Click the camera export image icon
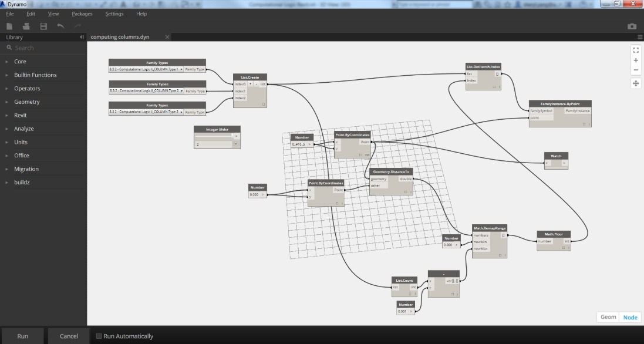The height and width of the screenshot is (344, 644). 632,26
